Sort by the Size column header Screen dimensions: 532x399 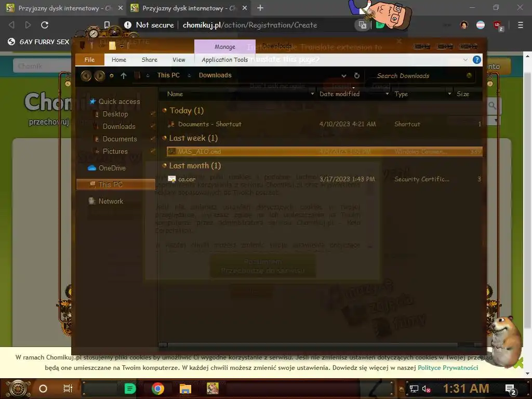coord(463,94)
